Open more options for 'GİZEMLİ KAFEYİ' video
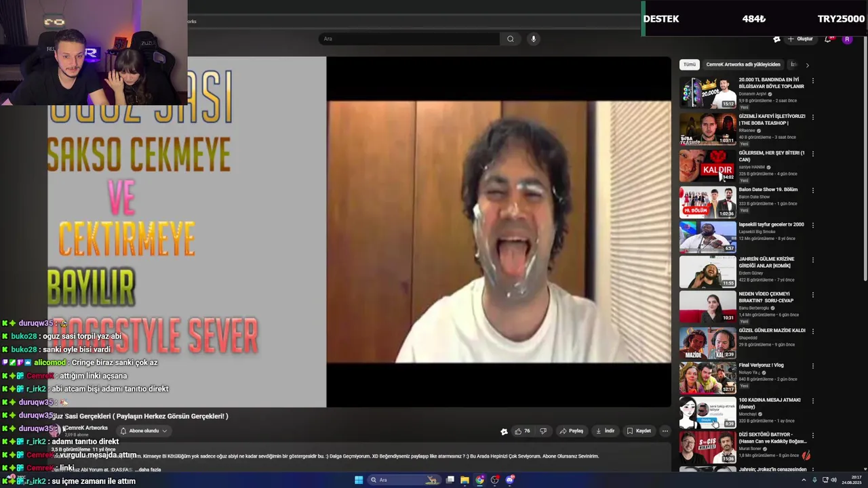 pyautogui.click(x=812, y=117)
